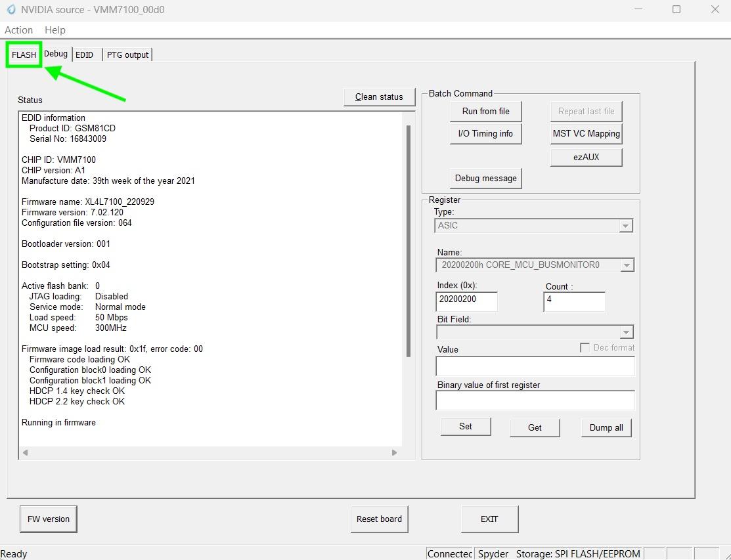This screenshot has width=731, height=560.
Task: Launch the ezAUX tool
Action: click(585, 157)
